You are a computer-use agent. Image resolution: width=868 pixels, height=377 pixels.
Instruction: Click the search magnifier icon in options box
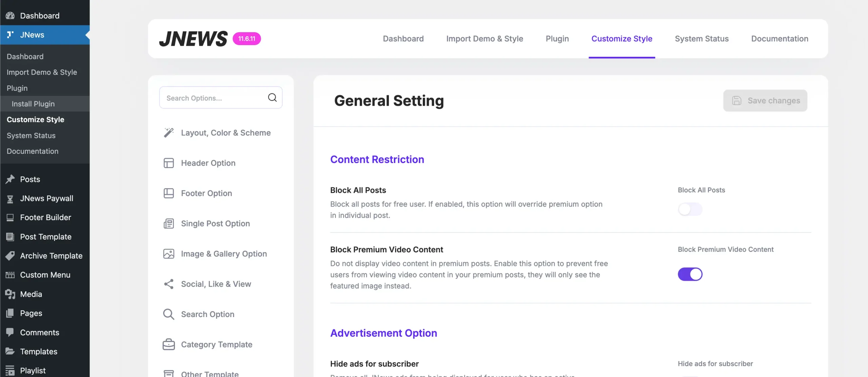click(272, 98)
